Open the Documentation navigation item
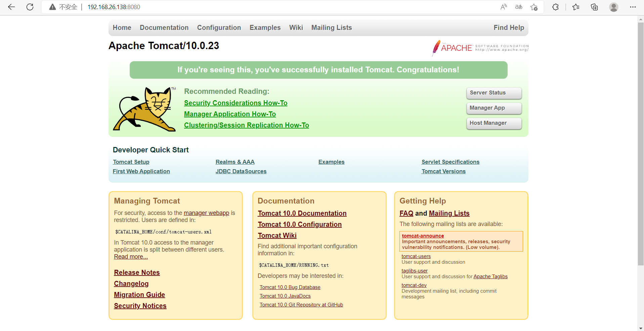Image resolution: width=644 pixels, height=331 pixels. [x=164, y=28]
